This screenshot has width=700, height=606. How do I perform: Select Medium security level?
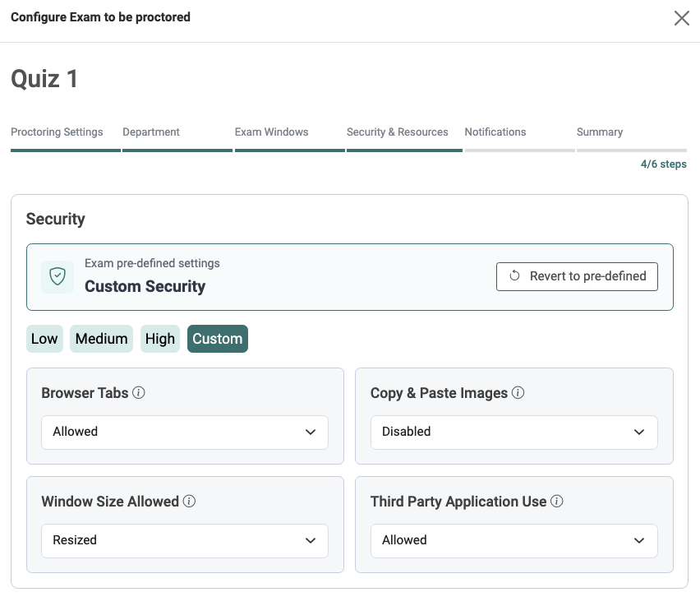click(101, 339)
